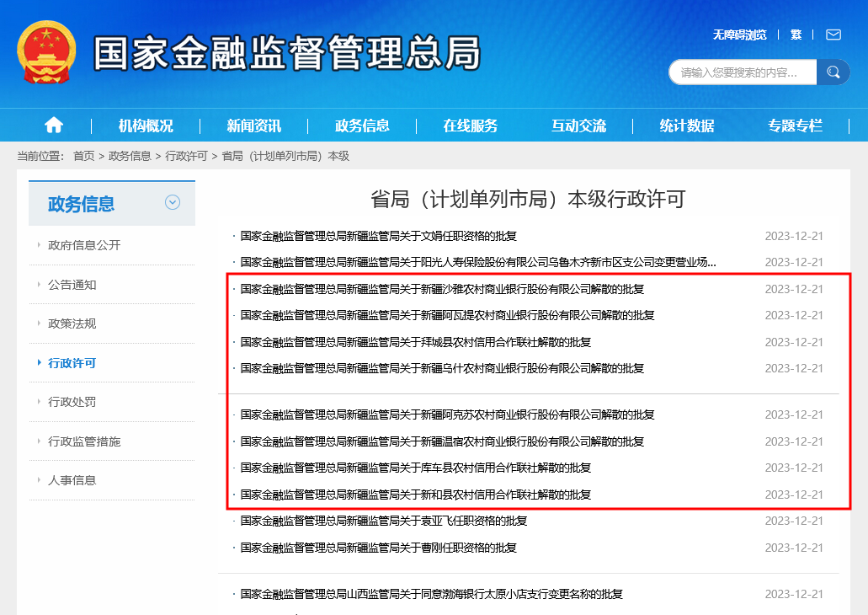
Task: Open the 新疆温宿农村商业银行解散 notice
Action: (442, 441)
